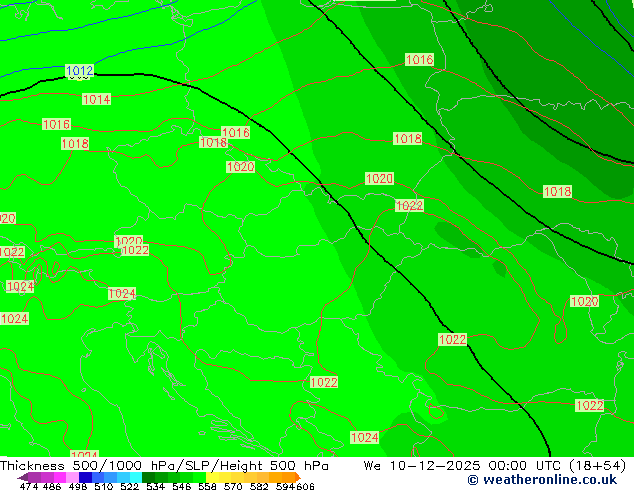This screenshot has width=634, height=490.
Task: Pick the bright magenta legend swatch
Action: tap(60, 477)
